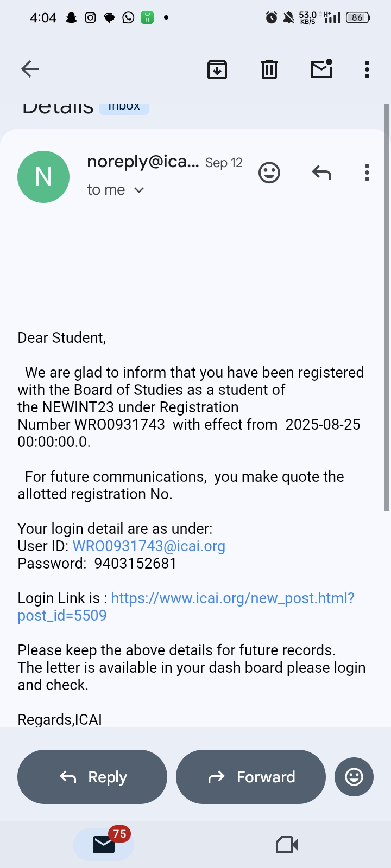Open the message options three-dot menu
The image size is (391, 868).
(367, 173)
